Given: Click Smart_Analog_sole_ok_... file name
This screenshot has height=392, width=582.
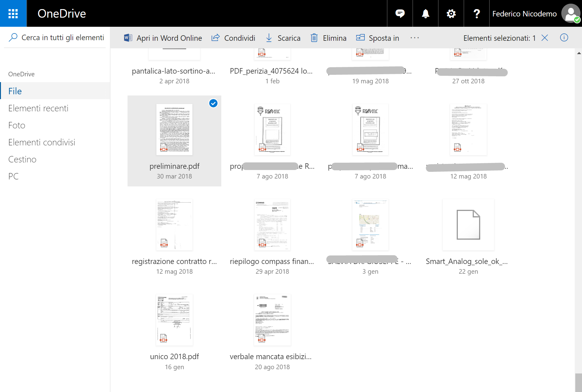Looking at the screenshot, I should tap(467, 261).
